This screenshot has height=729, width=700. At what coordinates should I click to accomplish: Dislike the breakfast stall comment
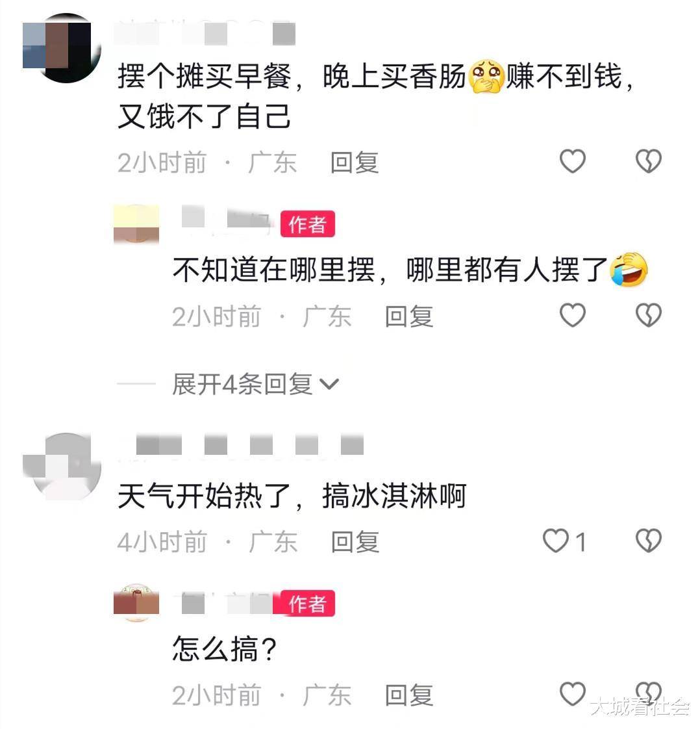649,161
